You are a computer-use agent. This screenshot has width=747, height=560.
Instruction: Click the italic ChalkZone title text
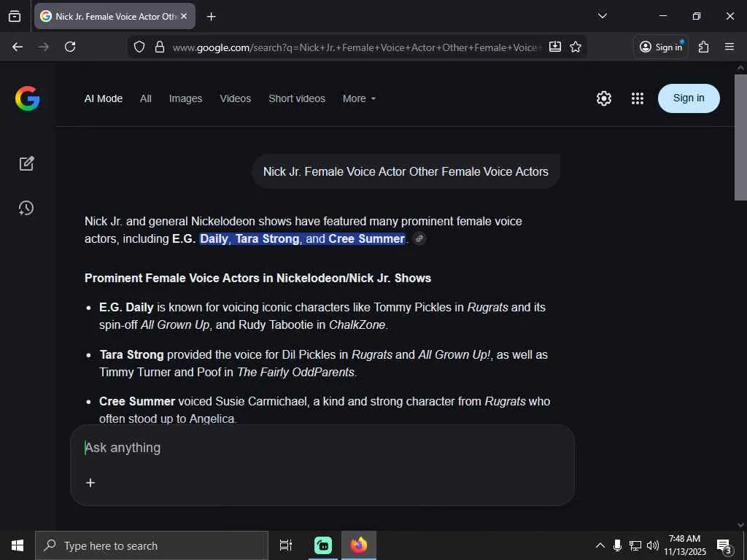pyautogui.click(x=357, y=324)
